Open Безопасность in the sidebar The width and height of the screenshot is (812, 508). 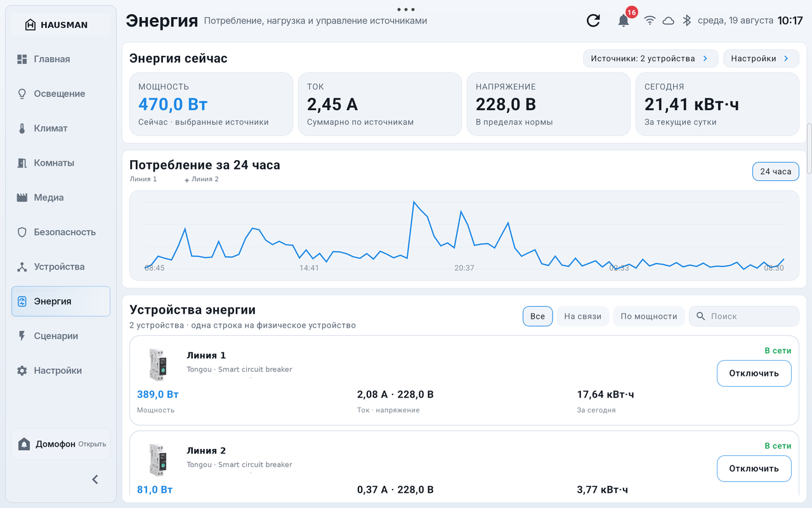tap(61, 232)
